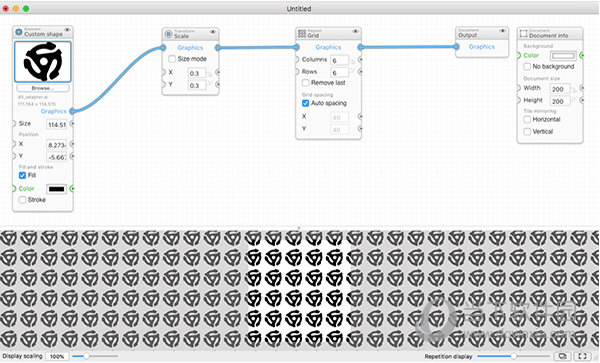Click the Scale Y value field
This screenshot has width=600, height=363.
coord(197,85)
